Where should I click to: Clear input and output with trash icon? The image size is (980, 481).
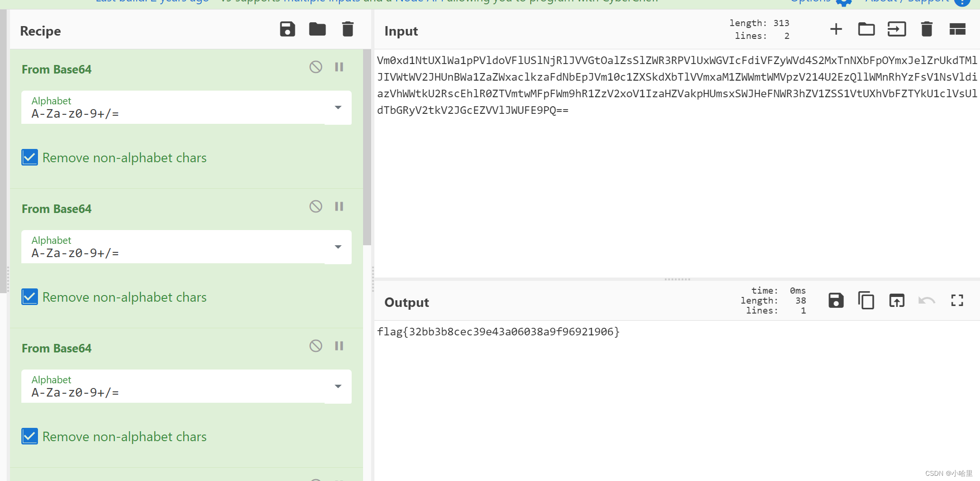point(927,29)
